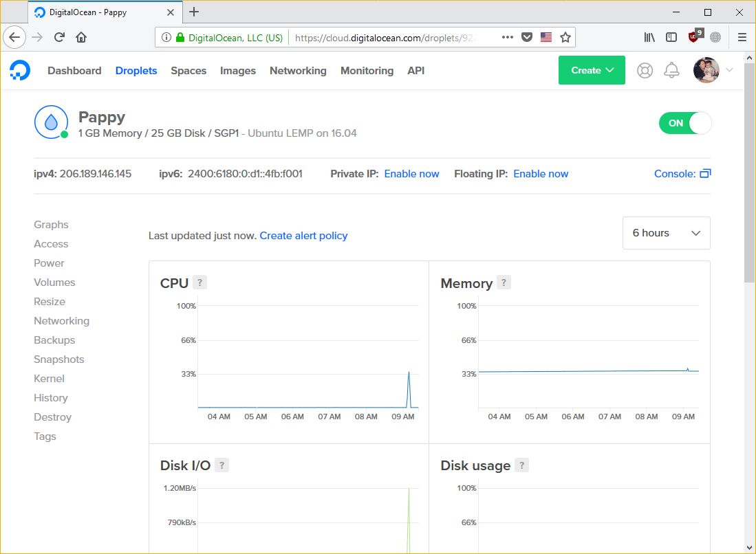Viewport: 756px width, 554px height.
Task: Open Spaces in top navigation
Action: [188, 70]
